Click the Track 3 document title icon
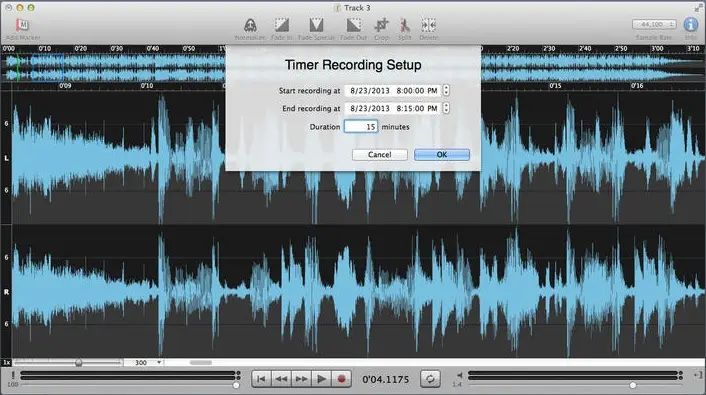 click(x=337, y=8)
